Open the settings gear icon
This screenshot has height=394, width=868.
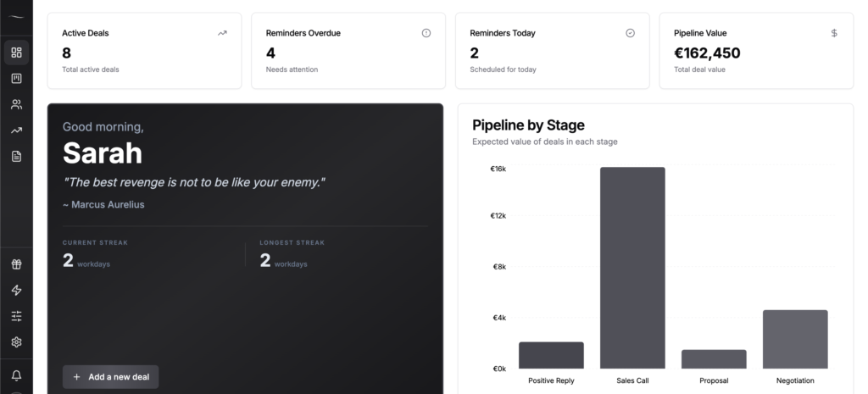[x=16, y=342]
